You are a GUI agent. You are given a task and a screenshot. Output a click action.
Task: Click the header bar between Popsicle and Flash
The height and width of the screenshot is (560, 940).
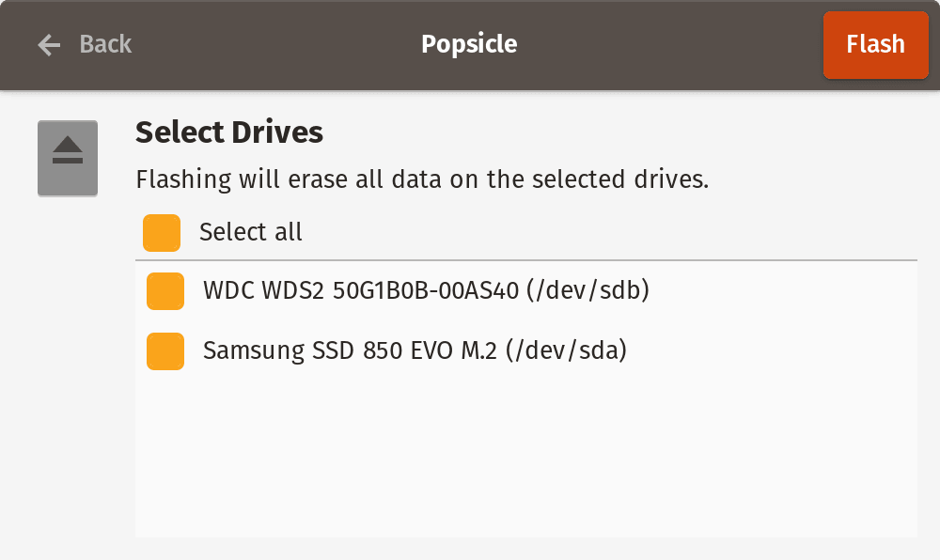point(667,44)
